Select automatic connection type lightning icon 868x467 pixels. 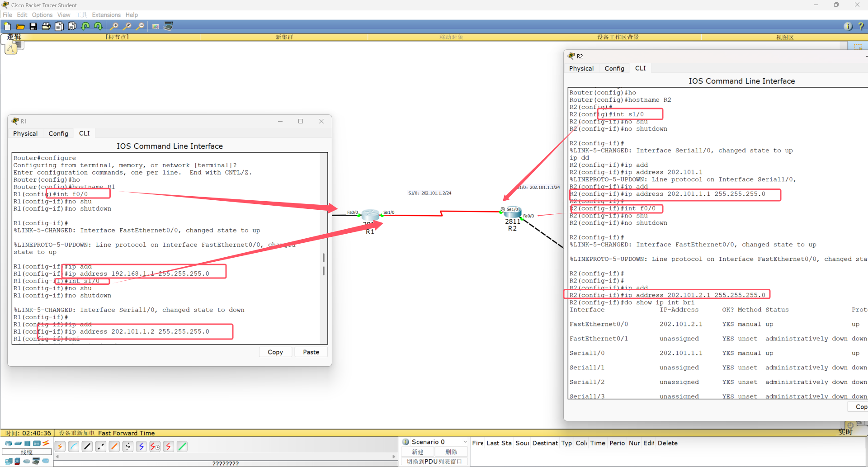(60, 447)
